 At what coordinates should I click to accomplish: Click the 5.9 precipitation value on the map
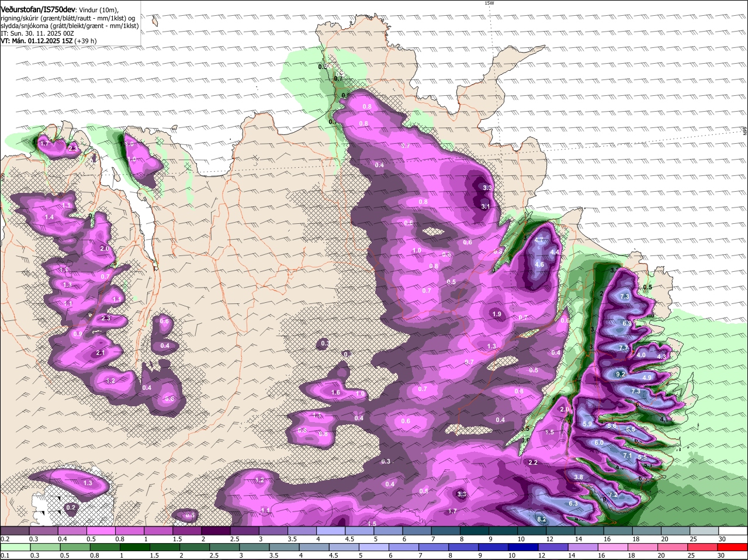point(587,424)
